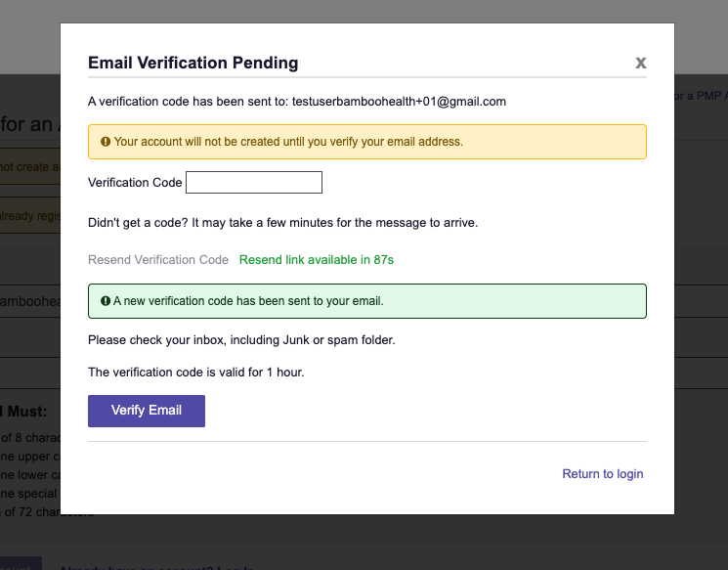
Task: Click the testuserbamboohealth email address text
Action: click(x=399, y=102)
